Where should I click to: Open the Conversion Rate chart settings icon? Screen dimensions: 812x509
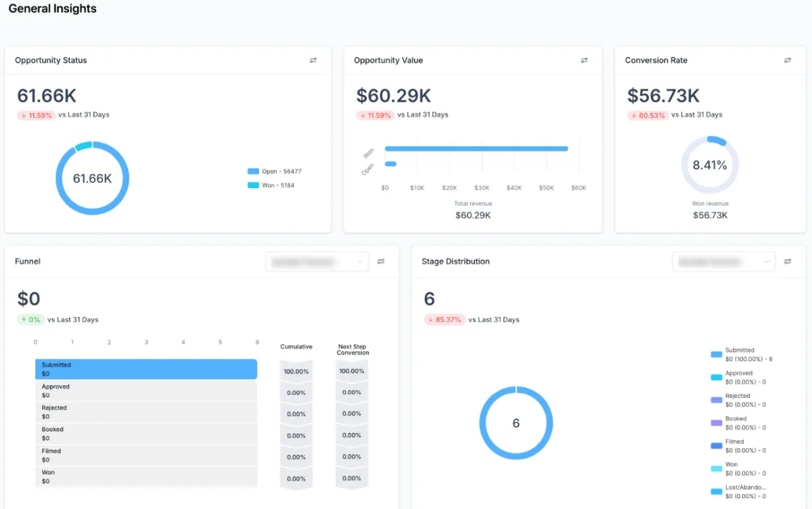point(788,60)
